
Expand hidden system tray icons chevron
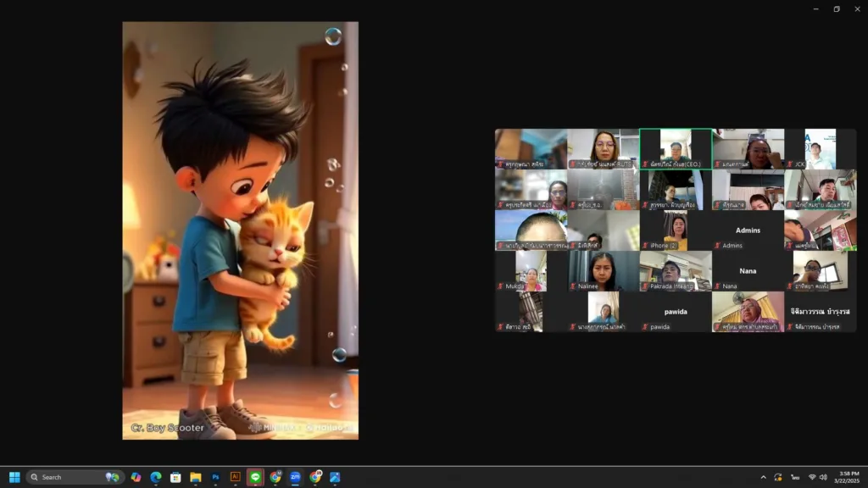tap(763, 477)
